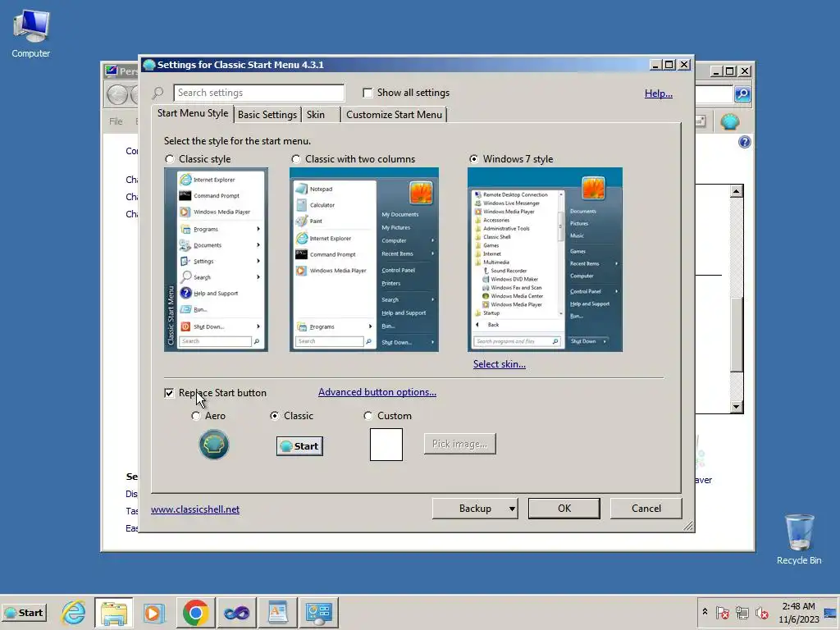Select Classic with two columns option
Viewport: 840px width, 630px height.
[x=295, y=159]
